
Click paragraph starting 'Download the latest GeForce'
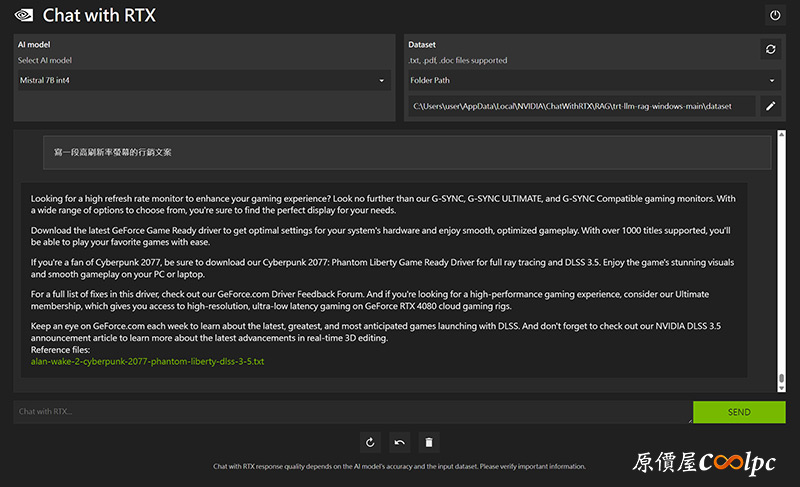381,236
